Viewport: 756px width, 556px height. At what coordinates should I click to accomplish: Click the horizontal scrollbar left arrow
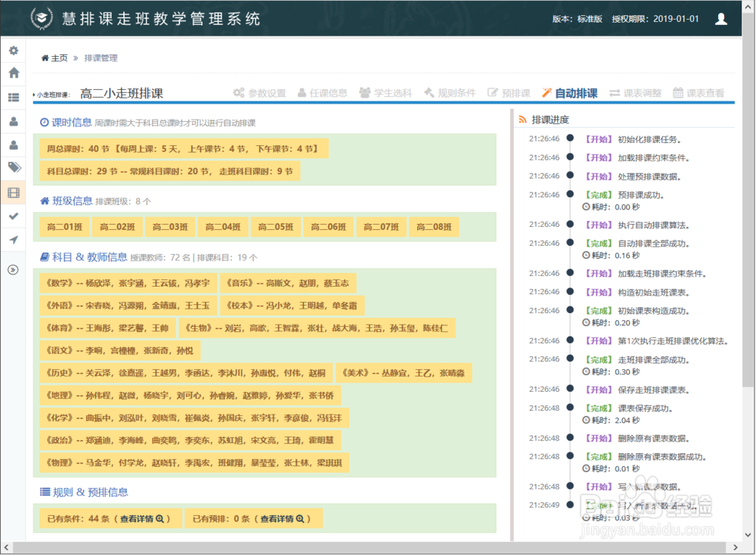[6, 548]
